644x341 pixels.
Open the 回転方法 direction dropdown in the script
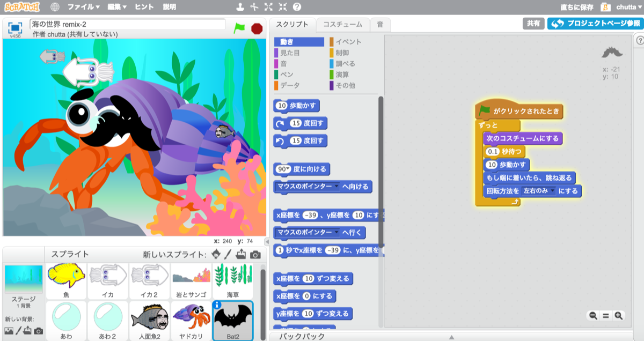pos(552,191)
